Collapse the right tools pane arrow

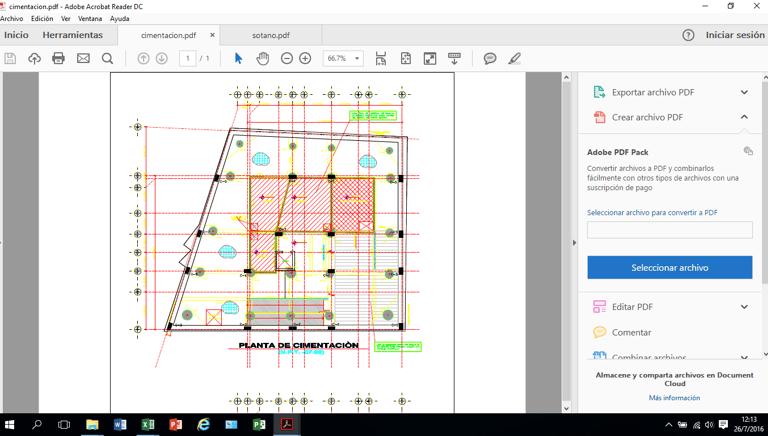click(574, 242)
